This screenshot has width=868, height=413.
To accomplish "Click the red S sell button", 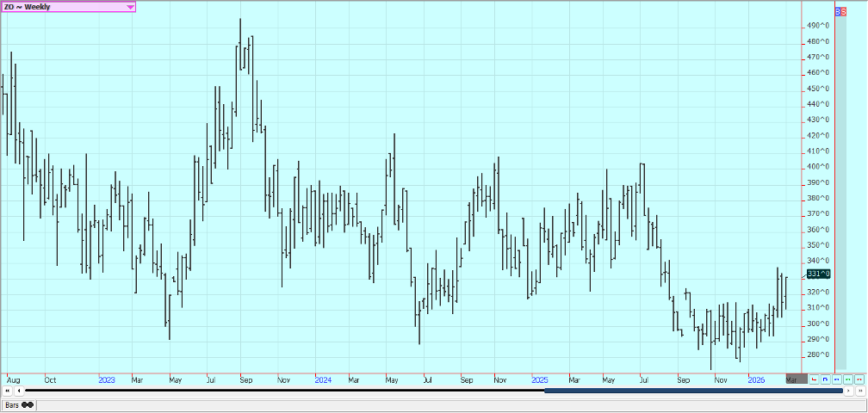I will pos(844,11).
